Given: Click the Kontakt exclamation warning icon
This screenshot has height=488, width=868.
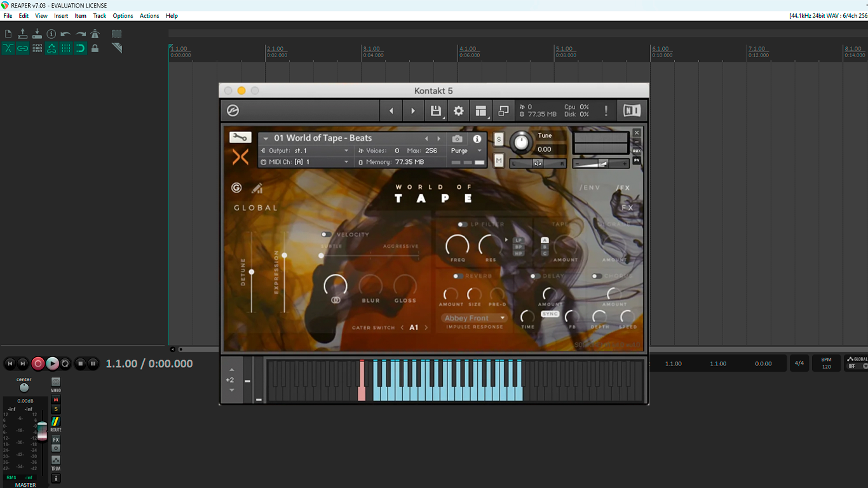Looking at the screenshot, I should pos(606,111).
